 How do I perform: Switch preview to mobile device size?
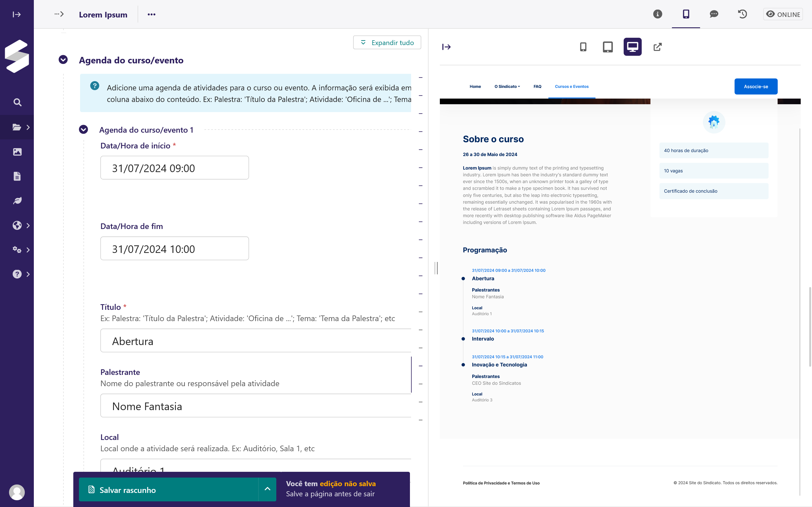click(583, 47)
